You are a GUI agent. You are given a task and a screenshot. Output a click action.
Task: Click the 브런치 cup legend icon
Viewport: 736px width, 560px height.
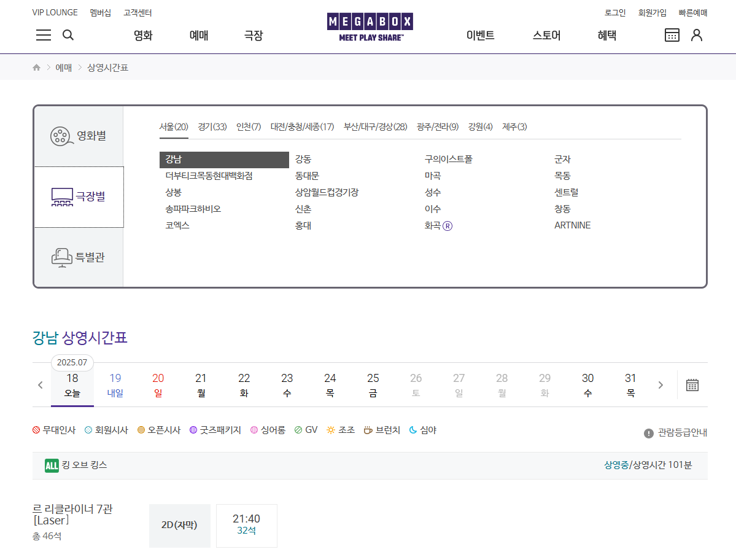(368, 430)
